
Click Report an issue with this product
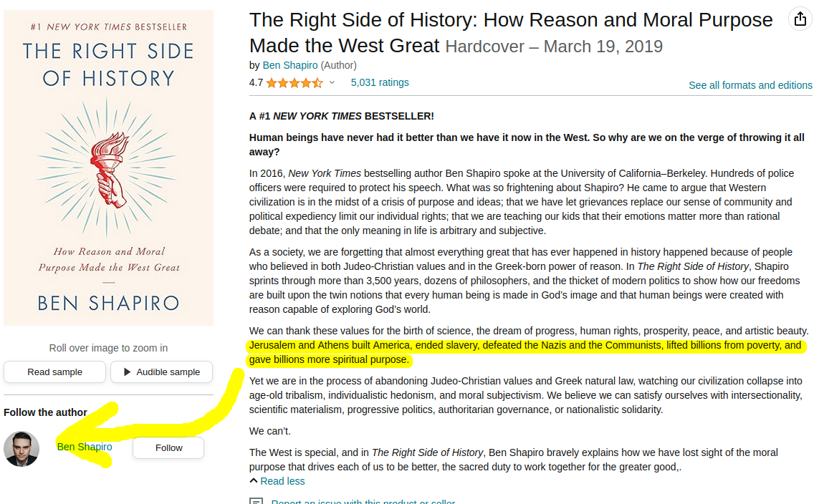pyautogui.click(x=363, y=500)
